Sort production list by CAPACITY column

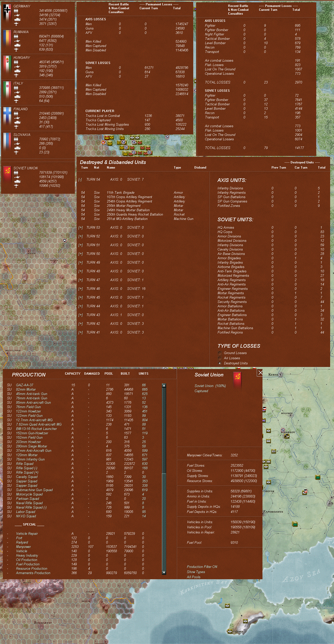73,374
